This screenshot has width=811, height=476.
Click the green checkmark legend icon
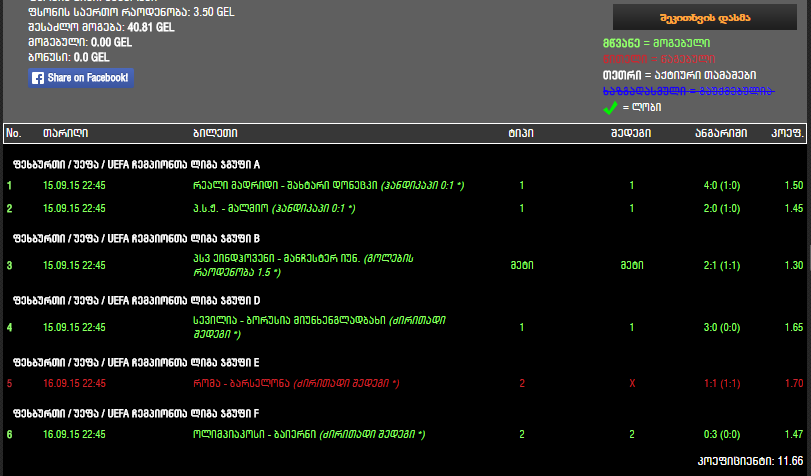(610, 108)
